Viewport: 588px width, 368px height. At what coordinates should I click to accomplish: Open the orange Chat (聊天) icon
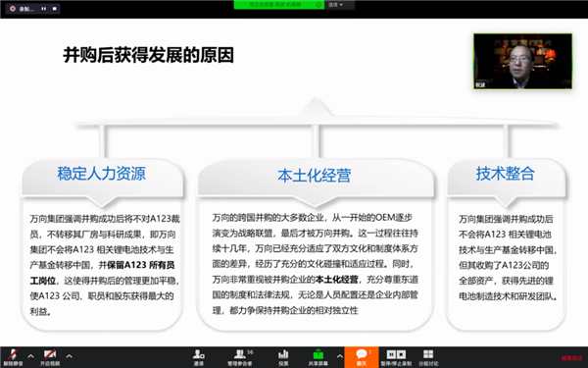coord(362,357)
